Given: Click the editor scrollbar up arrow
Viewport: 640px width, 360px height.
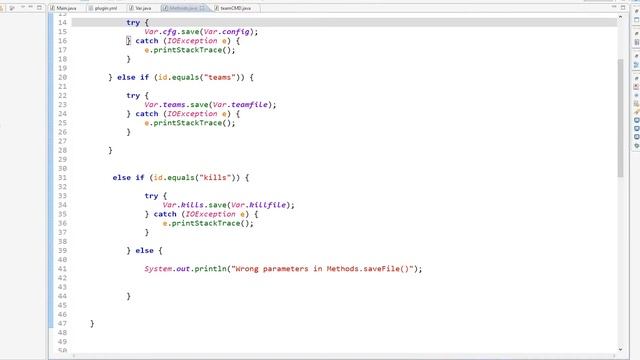Looking at the screenshot, I should (x=620, y=17).
